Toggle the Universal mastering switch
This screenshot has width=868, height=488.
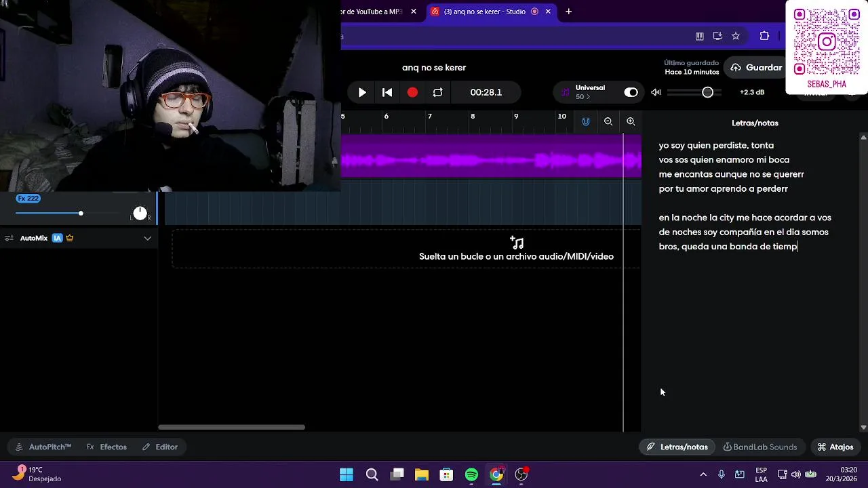(x=631, y=92)
